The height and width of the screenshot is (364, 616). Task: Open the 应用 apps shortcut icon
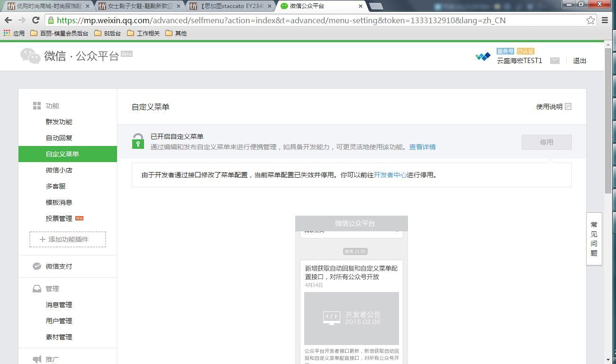pyautogui.click(x=7, y=33)
